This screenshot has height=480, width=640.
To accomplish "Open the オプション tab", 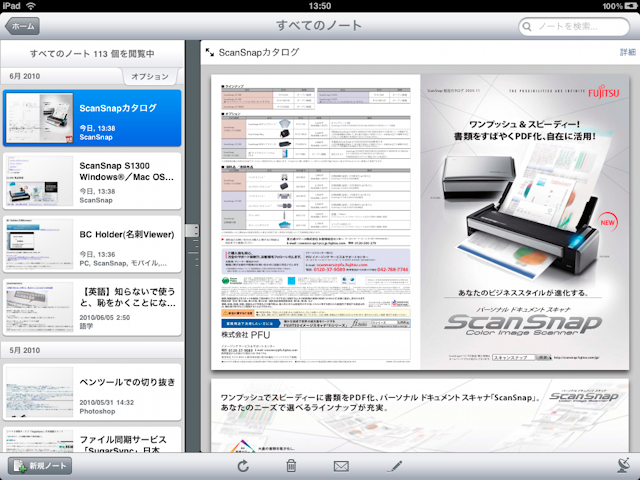I will pyautogui.click(x=150, y=76).
